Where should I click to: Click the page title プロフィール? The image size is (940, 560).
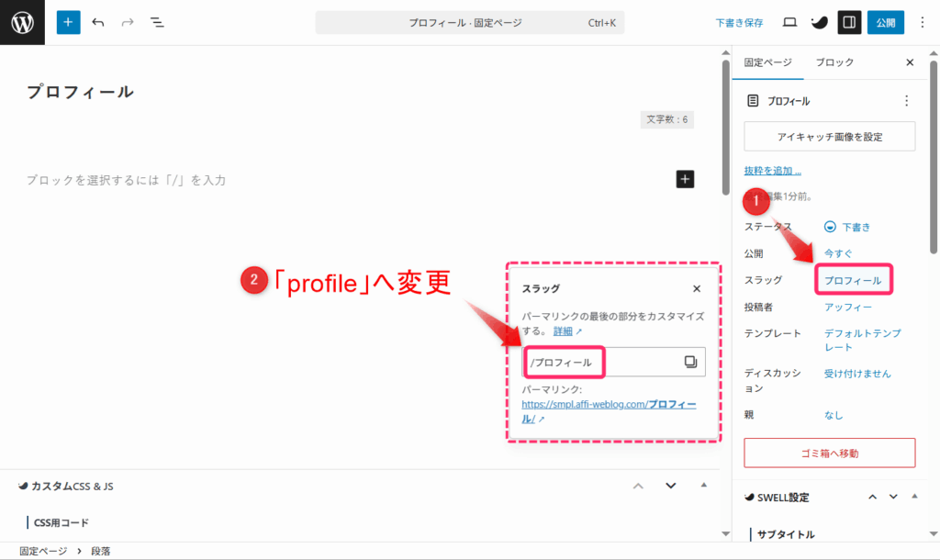(x=81, y=92)
